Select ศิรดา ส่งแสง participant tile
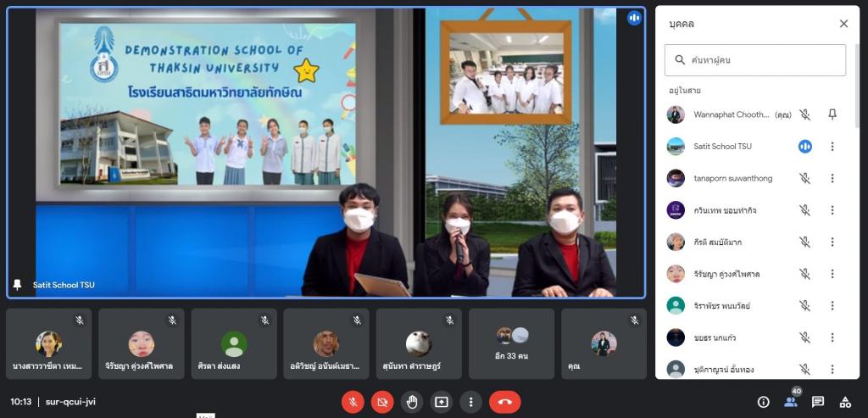This screenshot has height=418, width=868. (x=234, y=344)
